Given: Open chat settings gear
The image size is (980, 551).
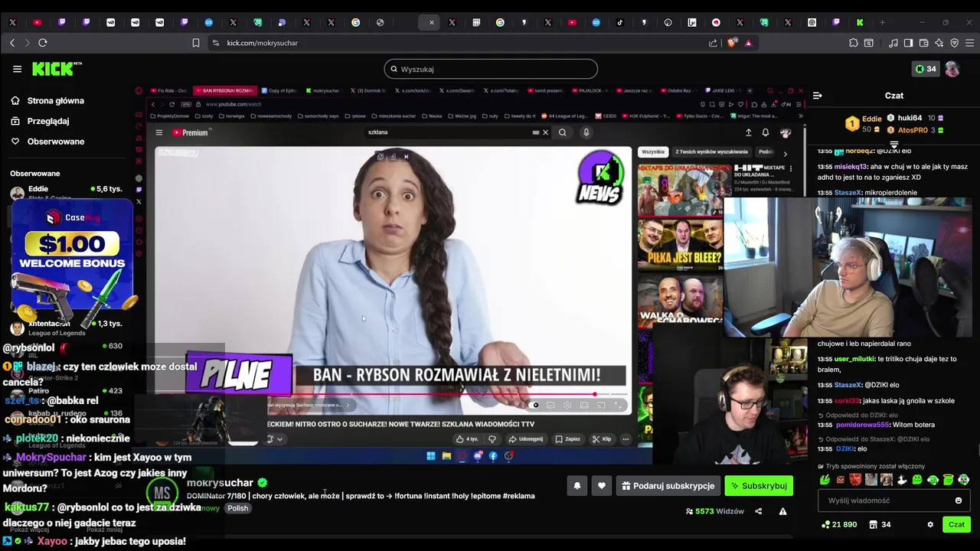Looking at the screenshot, I should tap(930, 524).
